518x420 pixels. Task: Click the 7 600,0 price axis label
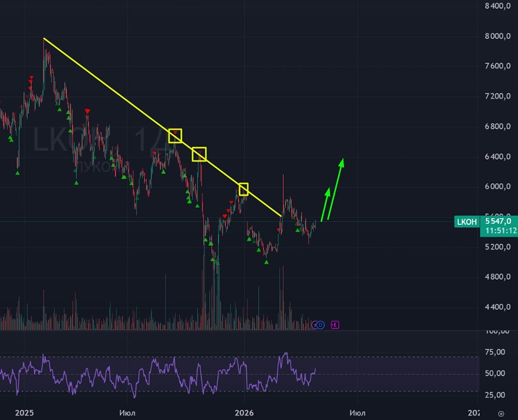(x=498, y=66)
